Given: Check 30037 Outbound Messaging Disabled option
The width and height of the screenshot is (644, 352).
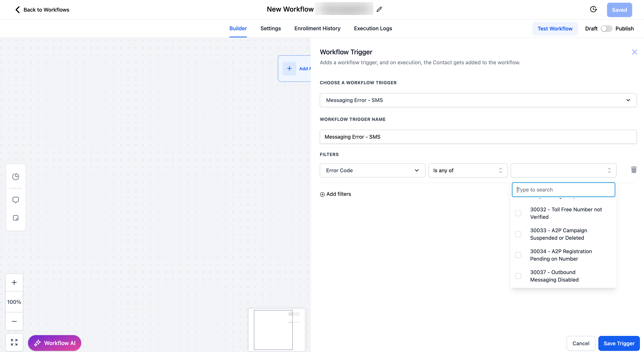Looking at the screenshot, I should (x=518, y=276).
